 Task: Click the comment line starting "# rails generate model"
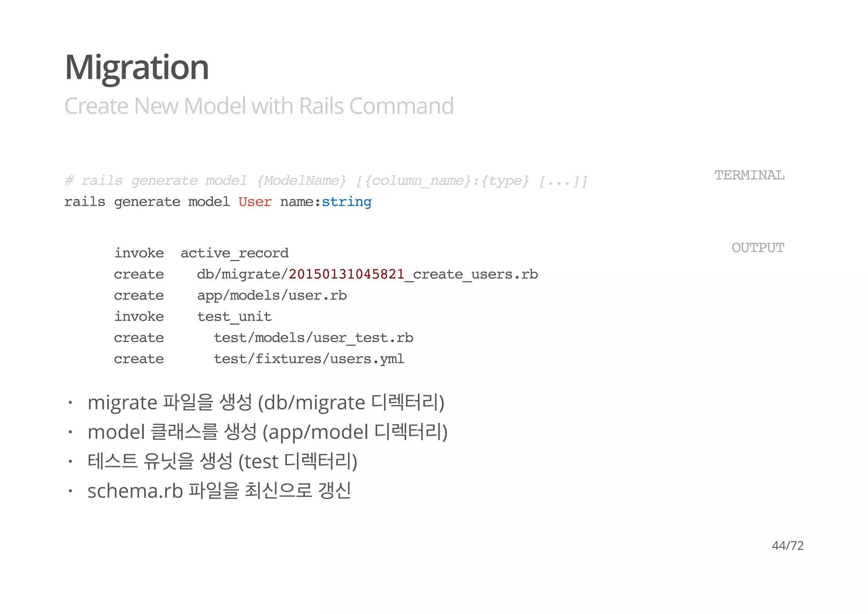click(326, 181)
